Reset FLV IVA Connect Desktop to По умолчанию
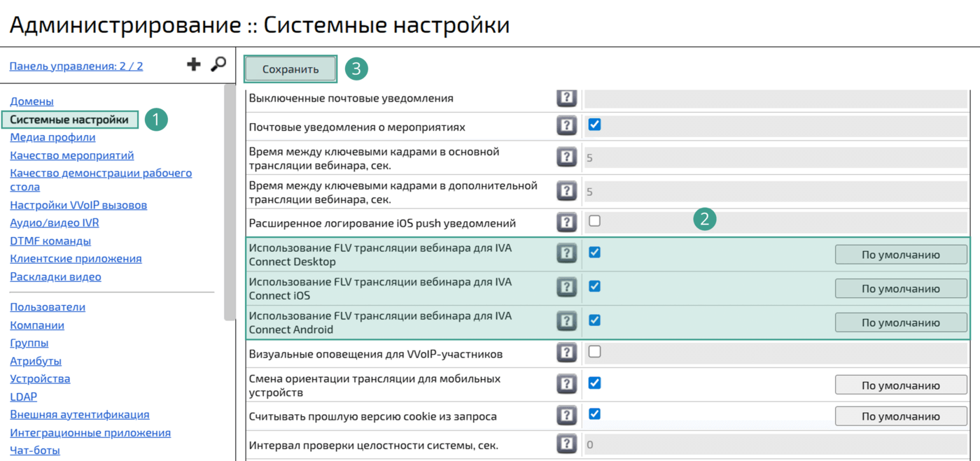Image resolution: width=980 pixels, height=461 pixels. click(x=900, y=255)
